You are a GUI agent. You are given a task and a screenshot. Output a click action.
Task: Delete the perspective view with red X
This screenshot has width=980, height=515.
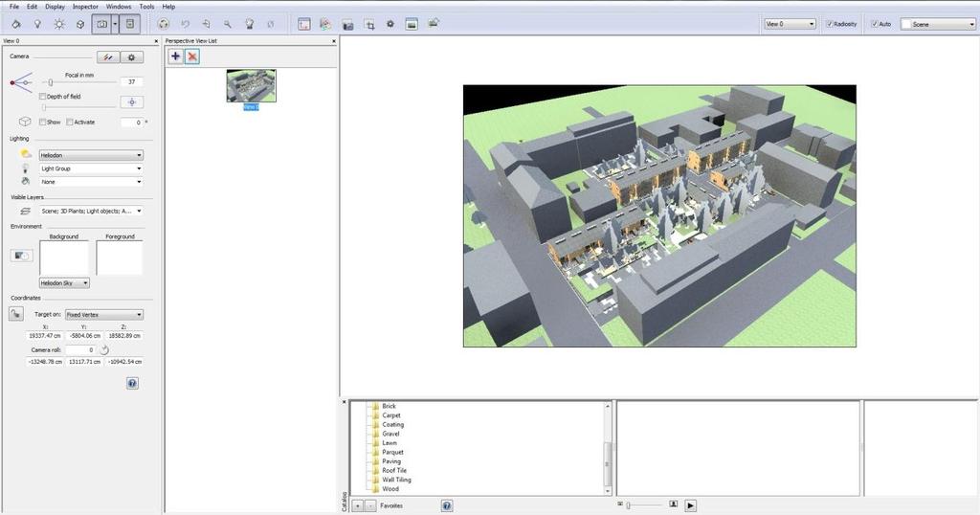192,56
